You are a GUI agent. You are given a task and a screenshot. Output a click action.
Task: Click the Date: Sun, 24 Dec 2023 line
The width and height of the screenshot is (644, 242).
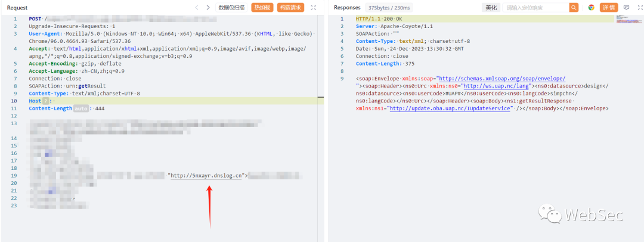[410, 48]
